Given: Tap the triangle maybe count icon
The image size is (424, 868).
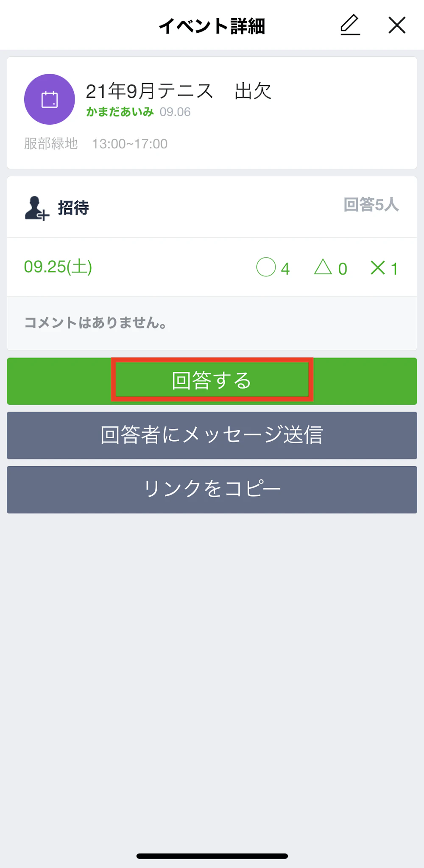Looking at the screenshot, I should point(323,267).
